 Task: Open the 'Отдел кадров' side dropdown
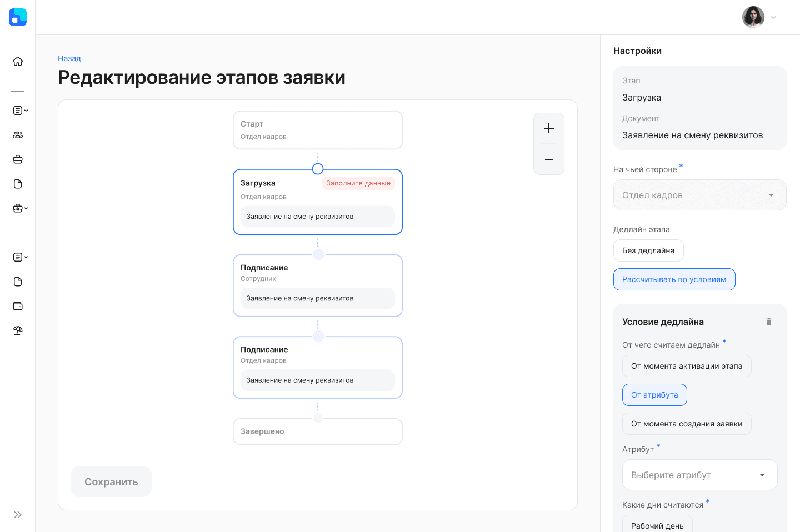pos(699,195)
